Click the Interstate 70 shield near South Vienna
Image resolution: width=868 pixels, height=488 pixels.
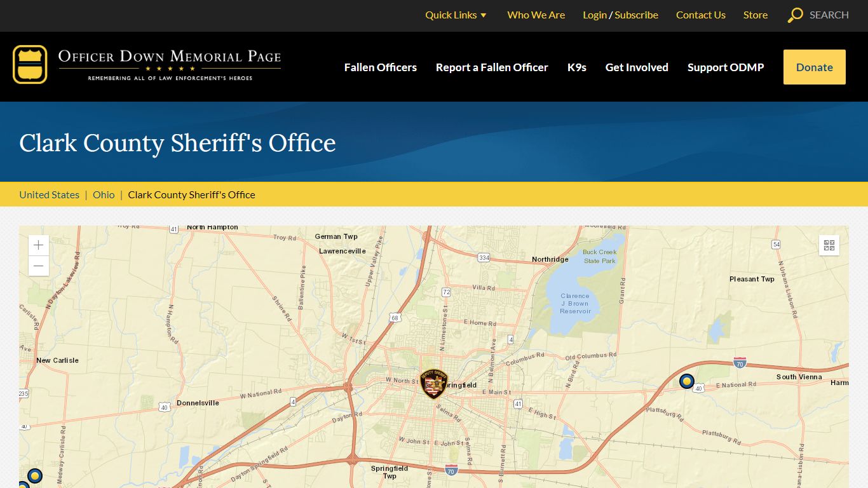click(740, 363)
